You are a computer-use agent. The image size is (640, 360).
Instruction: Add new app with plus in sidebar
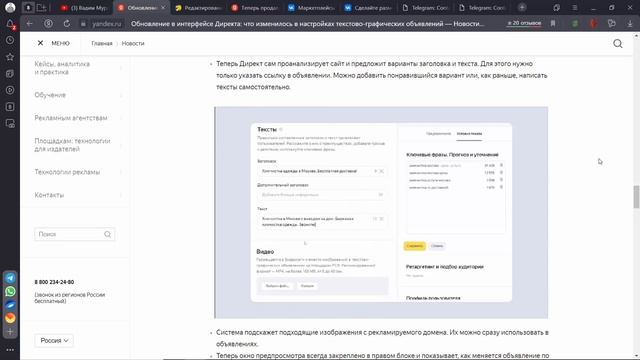pos(10,331)
